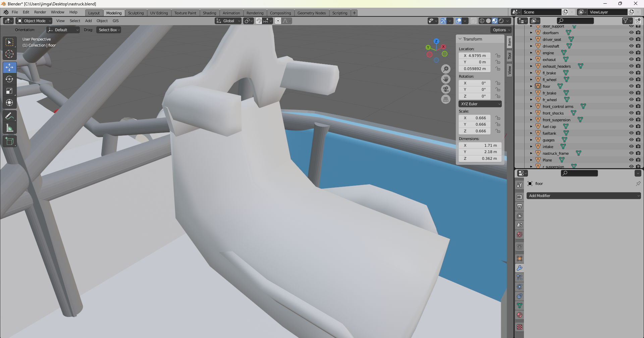Disable rendering of nastruck_frame
The width and height of the screenshot is (644, 338).
tap(638, 153)
